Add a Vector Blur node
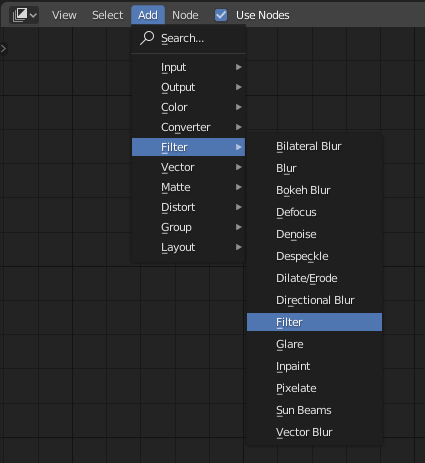425x463 pixels. (x=314, y=432)
